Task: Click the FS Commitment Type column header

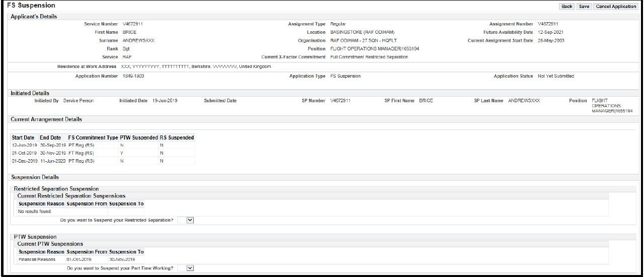Action: point(93,137)
